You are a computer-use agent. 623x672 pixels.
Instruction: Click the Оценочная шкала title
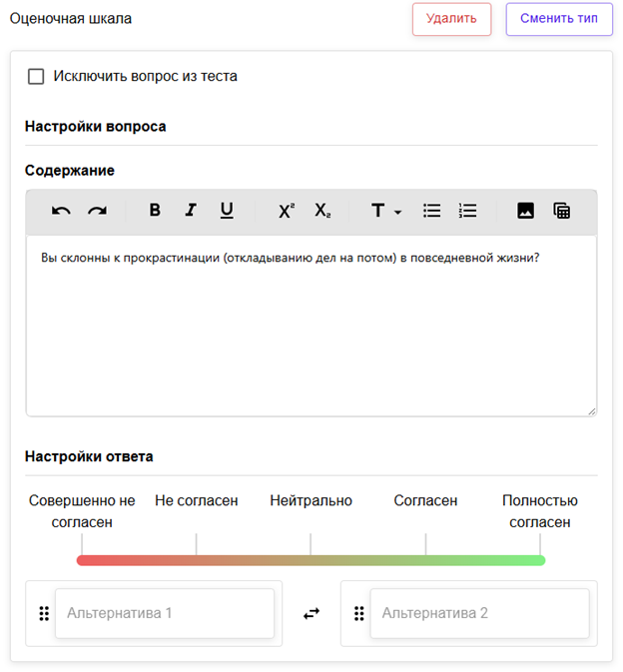(71, 18)
